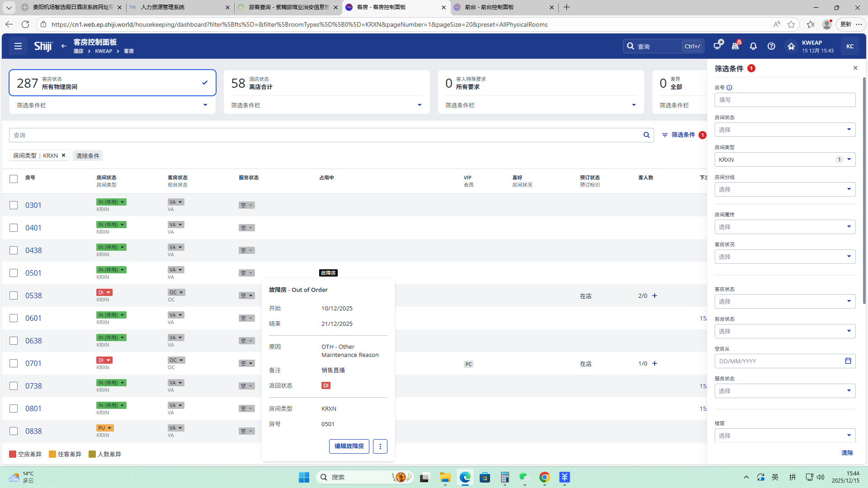Toggle the select-all checkbox in table header
The height and width of the screenshot is (488, 868).
[14, 179]
